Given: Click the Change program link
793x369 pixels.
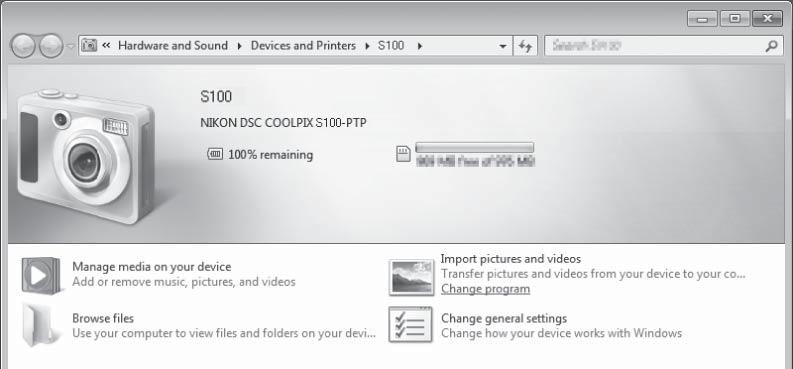Looking at the screenshot, I should (486, 289).
